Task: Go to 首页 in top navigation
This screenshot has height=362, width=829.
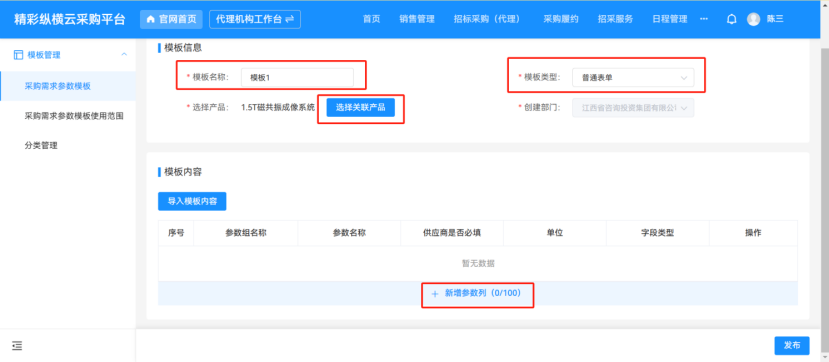Action: (371, 20)
